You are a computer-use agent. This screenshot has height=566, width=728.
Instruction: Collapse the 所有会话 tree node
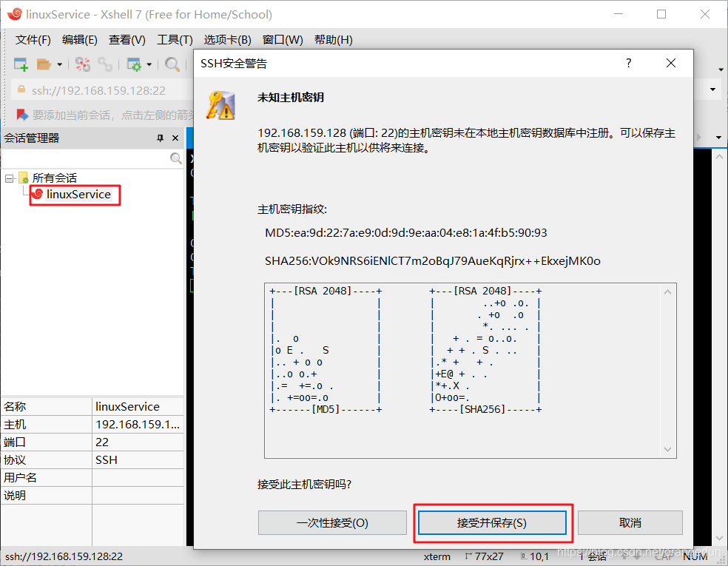click(x=9, y=178)
